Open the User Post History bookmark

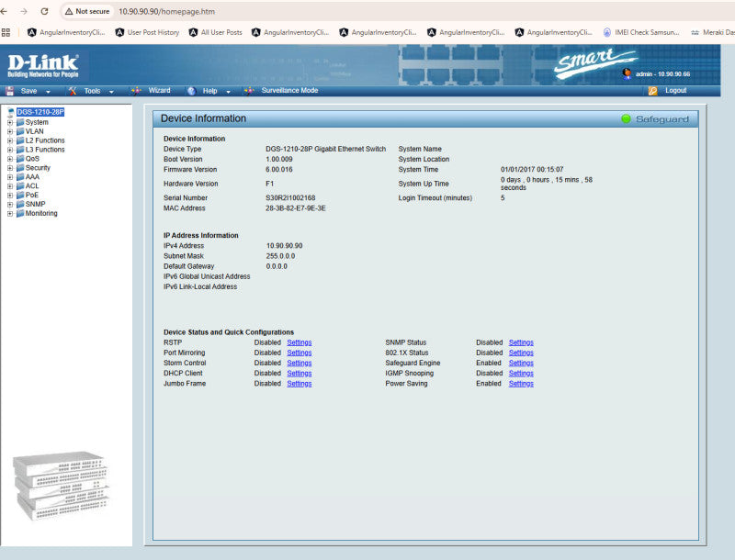[x=148, y=32]
